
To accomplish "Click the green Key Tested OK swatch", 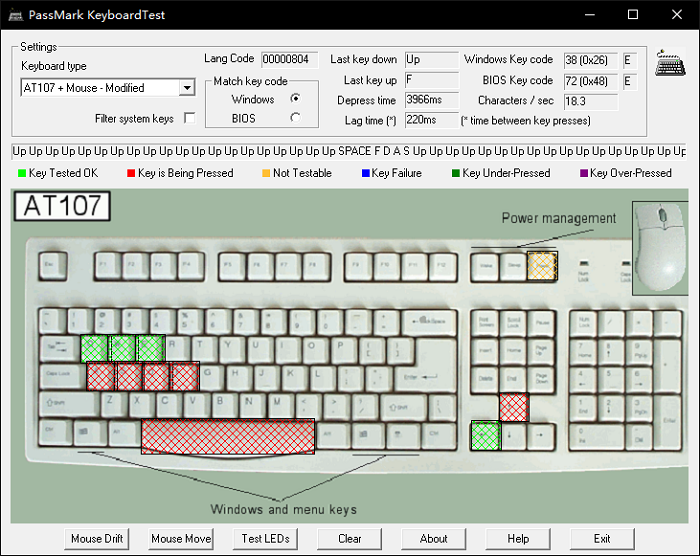I will click(21, 173).
